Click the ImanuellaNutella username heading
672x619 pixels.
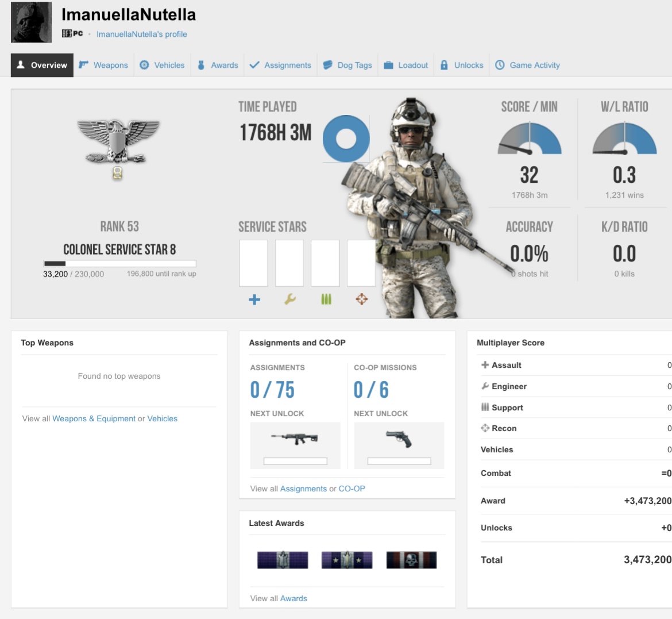coord(129,14)
